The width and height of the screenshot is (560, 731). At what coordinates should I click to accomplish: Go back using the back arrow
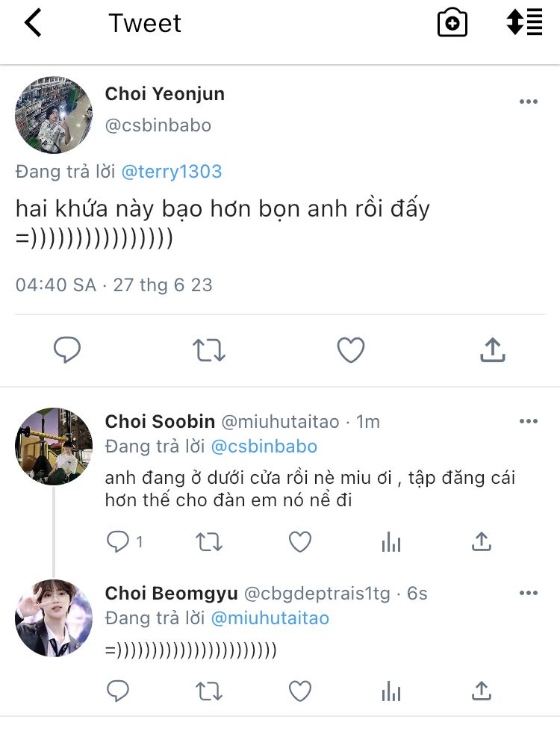click(x=33, y=23)
